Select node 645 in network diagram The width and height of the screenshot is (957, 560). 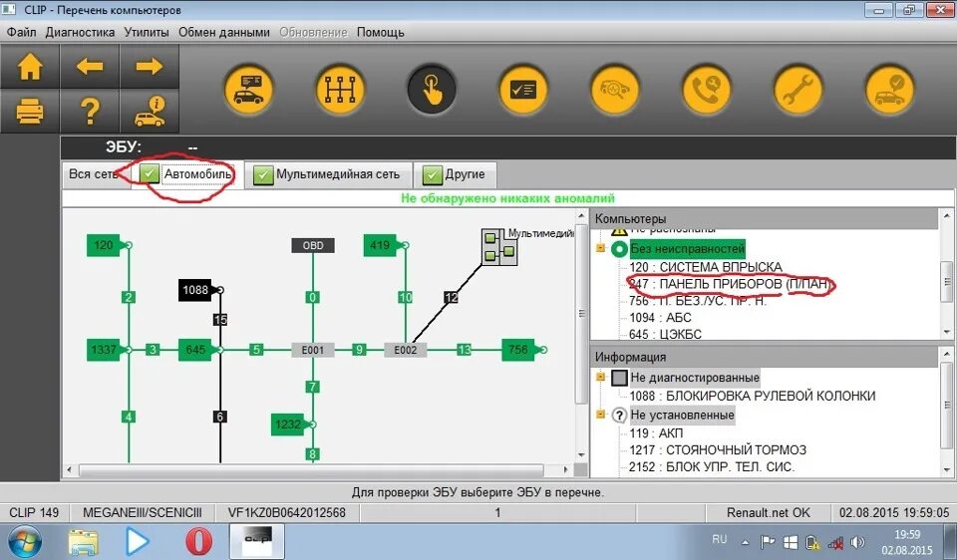[195, 350]
